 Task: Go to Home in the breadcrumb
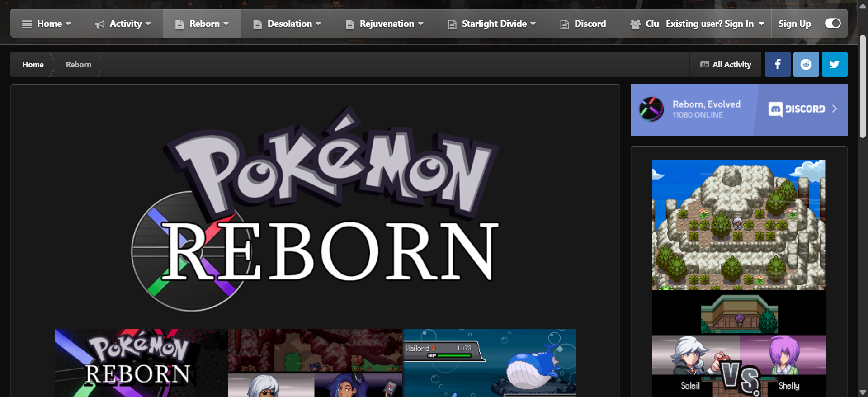(x=33, y=65)
